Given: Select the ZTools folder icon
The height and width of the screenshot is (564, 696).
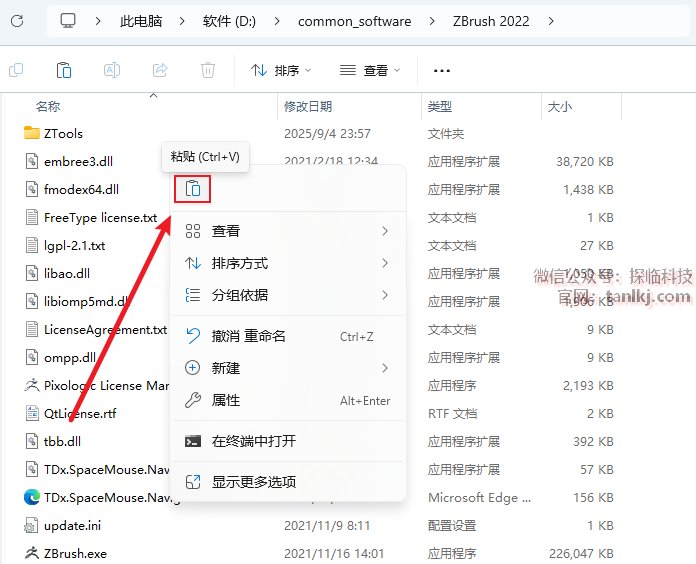Looking at the screenshot, I should click(32, 133).
